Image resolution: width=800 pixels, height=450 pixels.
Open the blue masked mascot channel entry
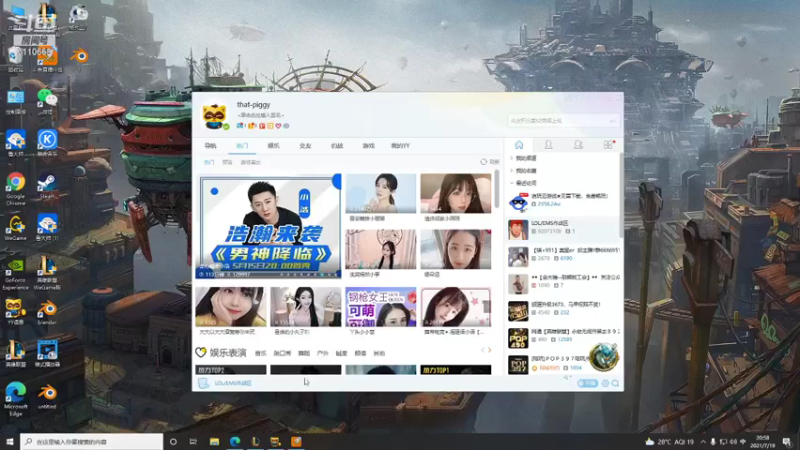tap(563, 202)
